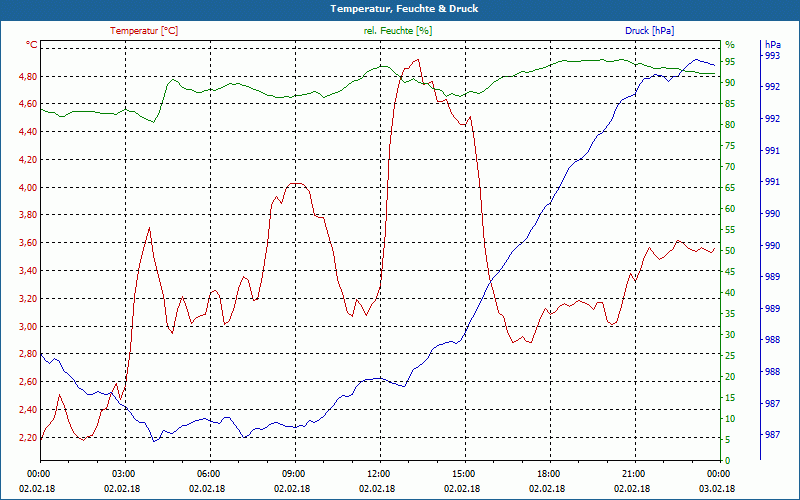The image size is (800, 500).
Task: Click the 4,60 temperature axis value
Action: [28, 104]
